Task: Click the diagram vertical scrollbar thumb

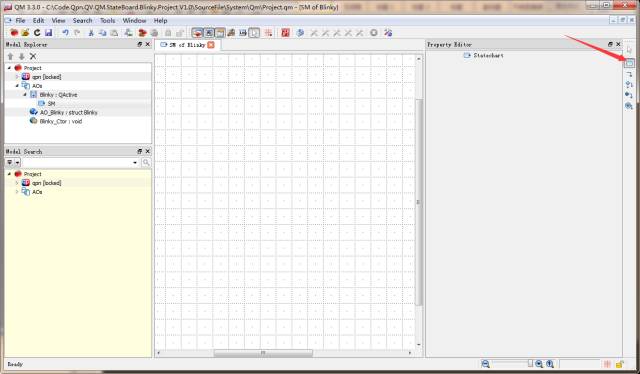Action: (x=419, y=202)
